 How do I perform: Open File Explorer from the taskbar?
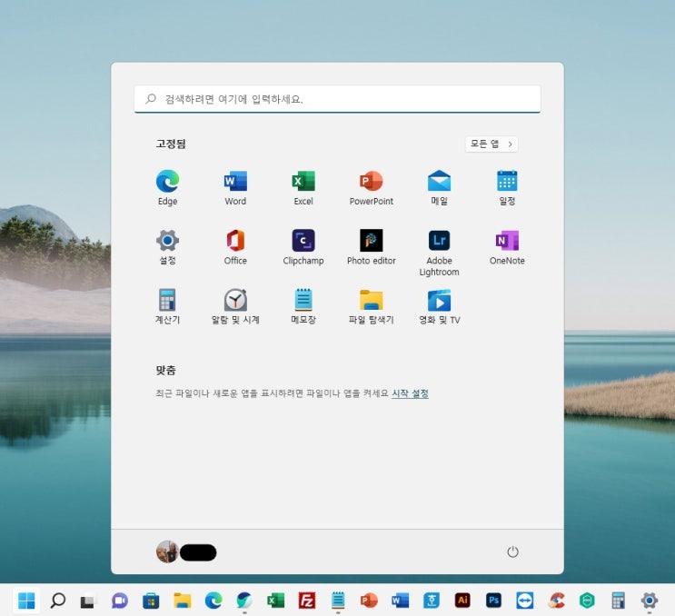point(182,600)
